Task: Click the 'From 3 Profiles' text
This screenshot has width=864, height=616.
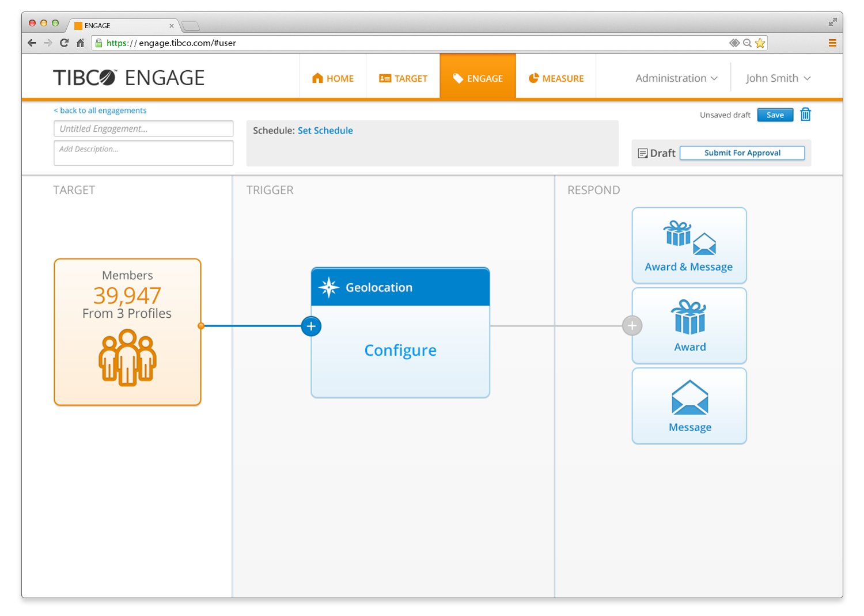Action: [x=127, y=314]
